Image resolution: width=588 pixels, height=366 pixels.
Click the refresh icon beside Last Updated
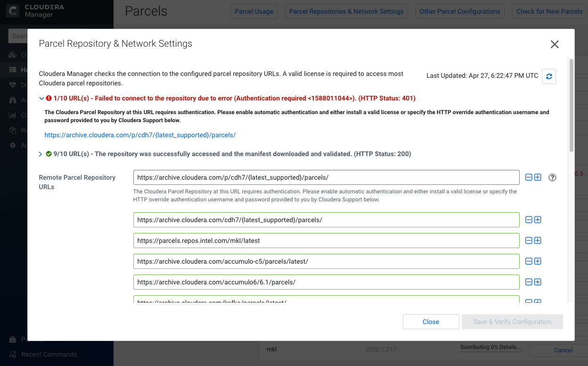549,76
